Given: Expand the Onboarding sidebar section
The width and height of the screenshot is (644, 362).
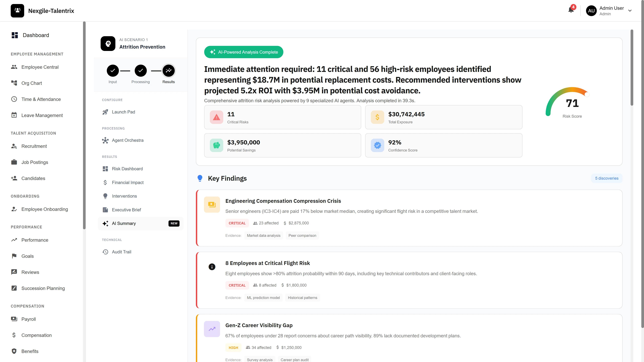Looking at the screenshot, I should pyautogui.click(x=25, y=196).
